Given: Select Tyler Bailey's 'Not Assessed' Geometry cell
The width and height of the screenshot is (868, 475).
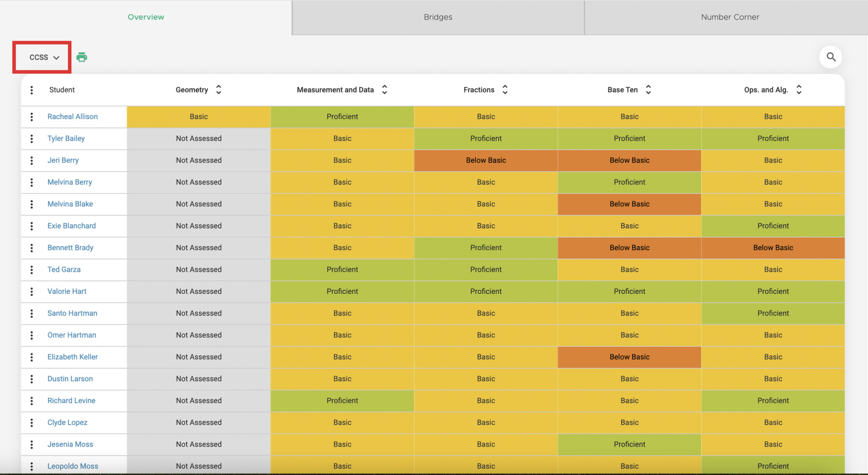Looking at the screenshot, I should coord(199,139).
